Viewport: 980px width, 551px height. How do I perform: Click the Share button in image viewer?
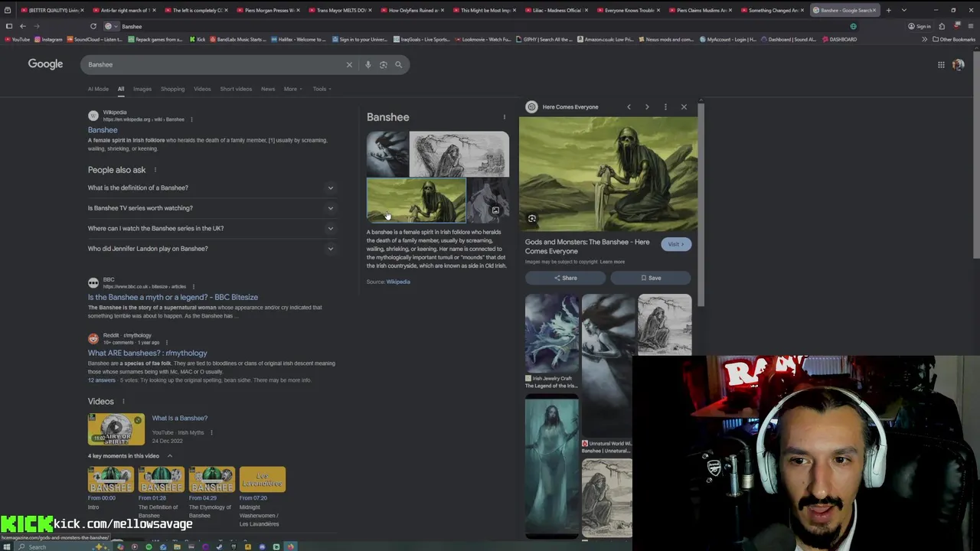(x=565, y=278)
